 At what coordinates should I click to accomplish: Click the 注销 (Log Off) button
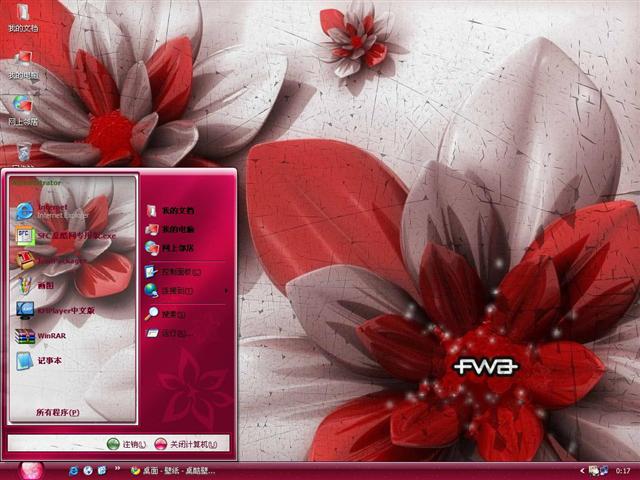(x=126, y=444)
